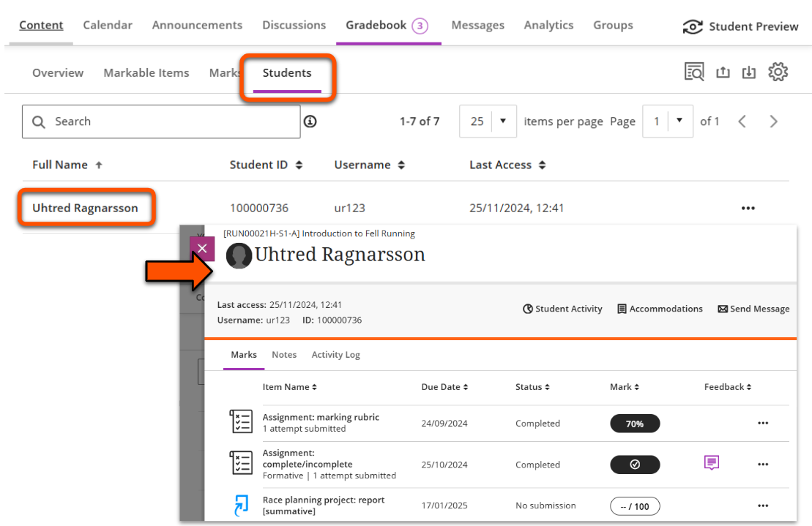Open Accommodations for this student
Viewport: 812px width, 526px height.
click(660, 309)
